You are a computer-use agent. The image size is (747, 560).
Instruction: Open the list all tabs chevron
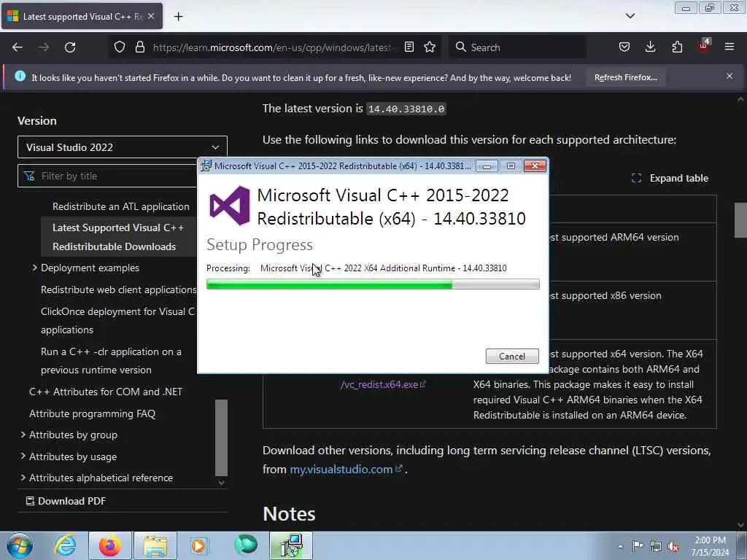630,16
